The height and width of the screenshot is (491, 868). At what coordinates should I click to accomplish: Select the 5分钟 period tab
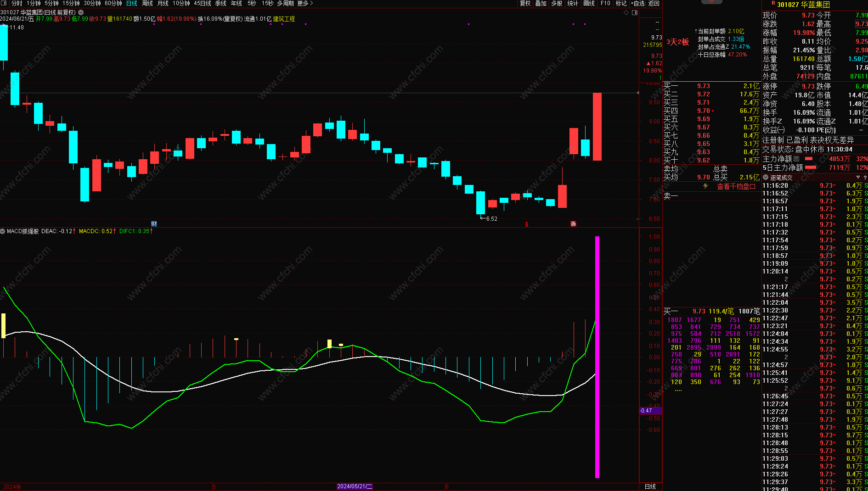[51, 3]
